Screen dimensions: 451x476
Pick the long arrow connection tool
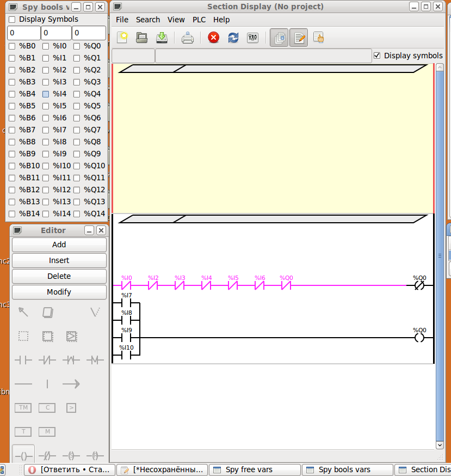click(71, 384)
